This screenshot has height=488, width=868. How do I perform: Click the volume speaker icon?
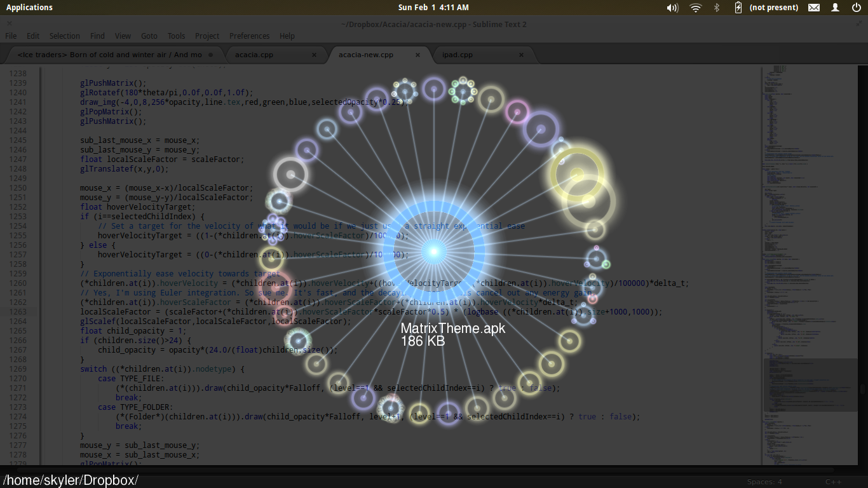[672, 8]
